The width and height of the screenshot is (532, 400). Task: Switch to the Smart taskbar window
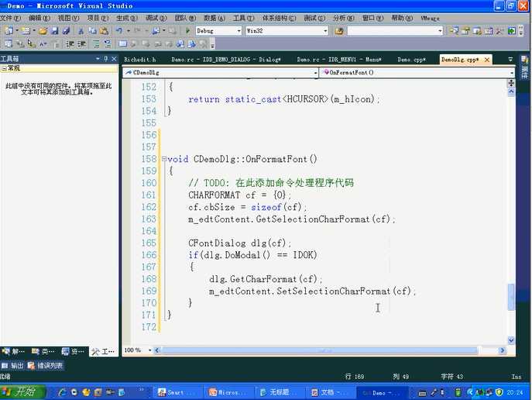coord(177,392)
